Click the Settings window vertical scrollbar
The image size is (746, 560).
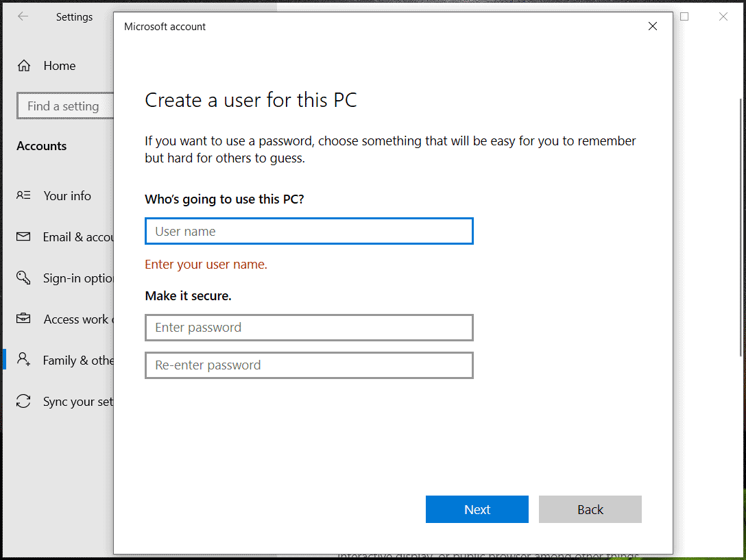click(x=741, y=228)
